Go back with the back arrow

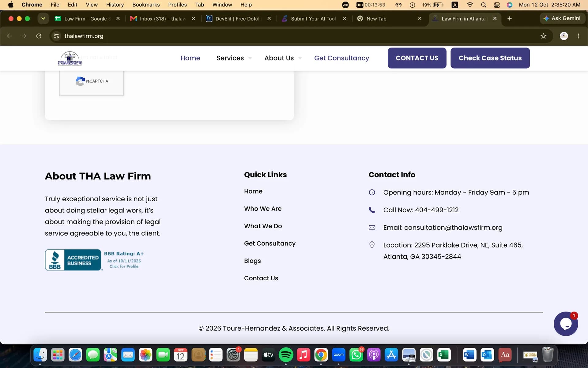pyautogui.click(x=9, y=36)
